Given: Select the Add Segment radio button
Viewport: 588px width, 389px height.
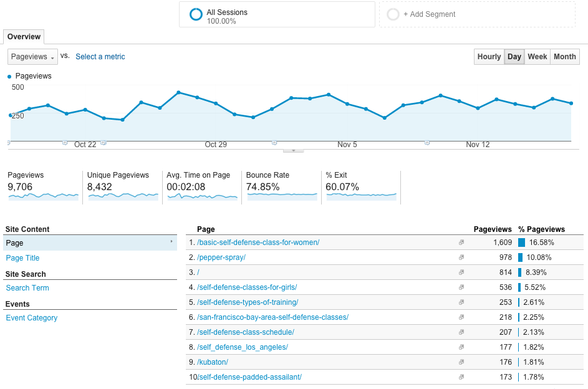Looking at the screenshot, I should coord(393,14).
